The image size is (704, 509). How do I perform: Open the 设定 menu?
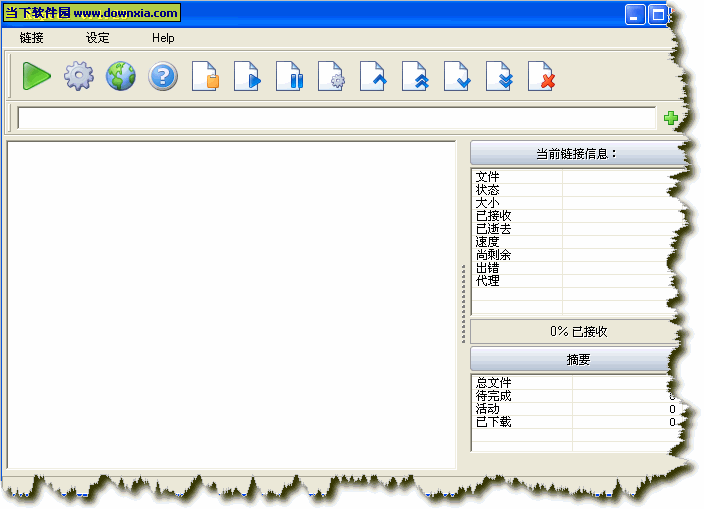tap(98, 38)
